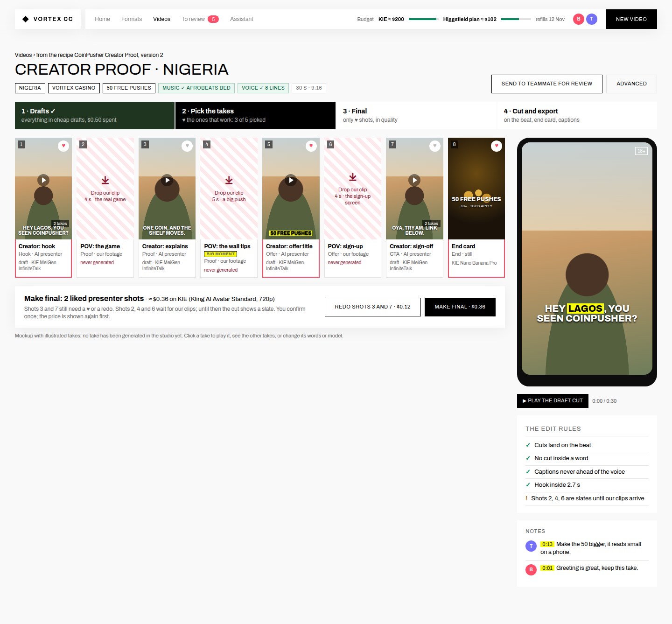
Task: Play the 'Creator: explains' shot 3 take
Action: [x=167, y=180]
